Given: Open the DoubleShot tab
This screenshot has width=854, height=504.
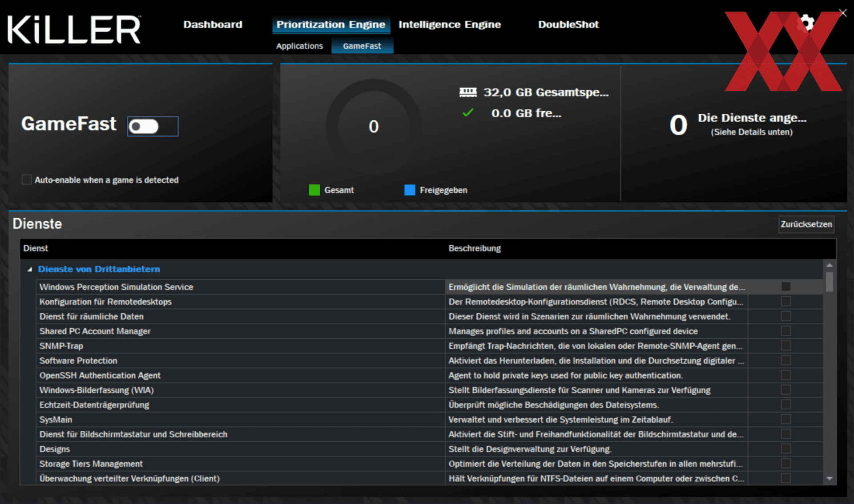Looking at the screenshot, I should point(568,24).
